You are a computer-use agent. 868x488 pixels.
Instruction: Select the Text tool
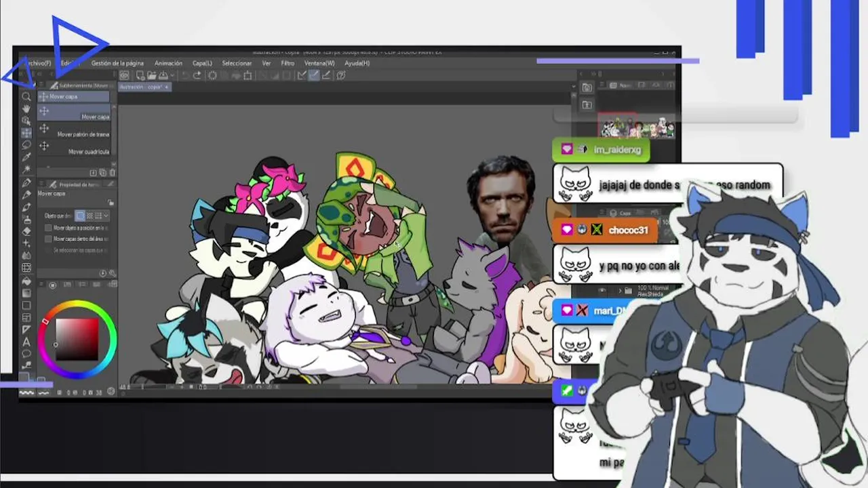[26, 342]
